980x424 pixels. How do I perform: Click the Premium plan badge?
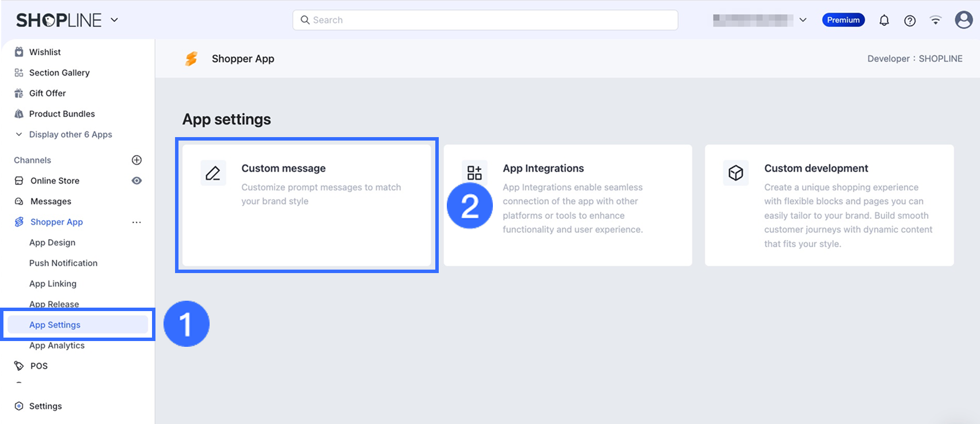coord(843,20)
